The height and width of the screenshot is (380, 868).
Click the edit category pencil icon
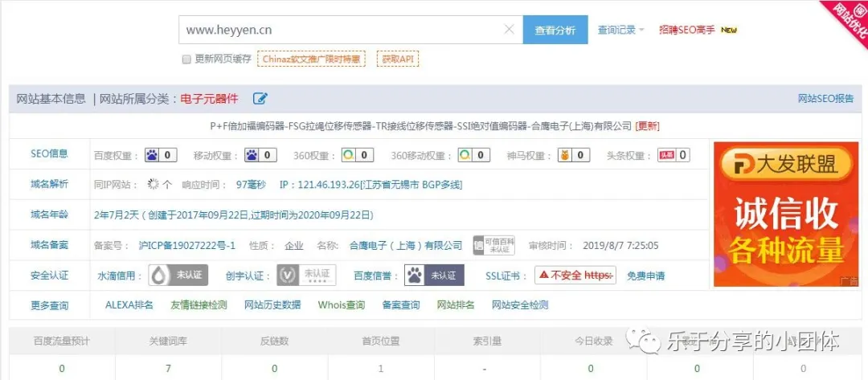260,99
